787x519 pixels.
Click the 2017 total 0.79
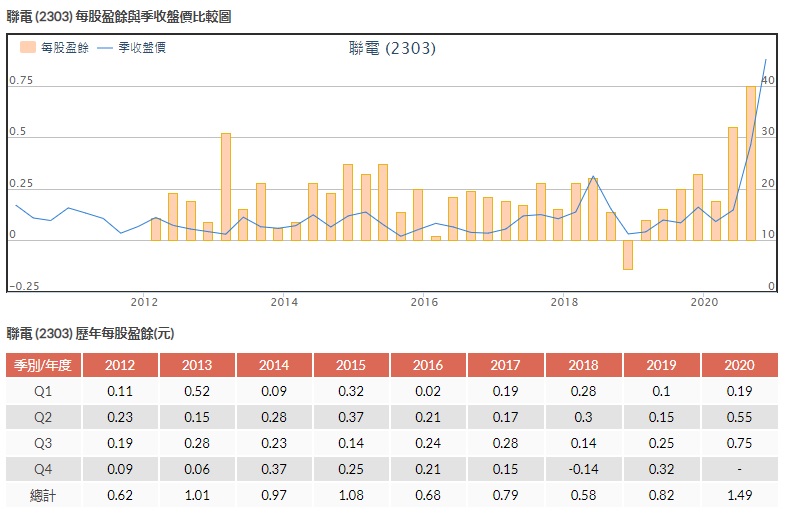click(505, 495)
